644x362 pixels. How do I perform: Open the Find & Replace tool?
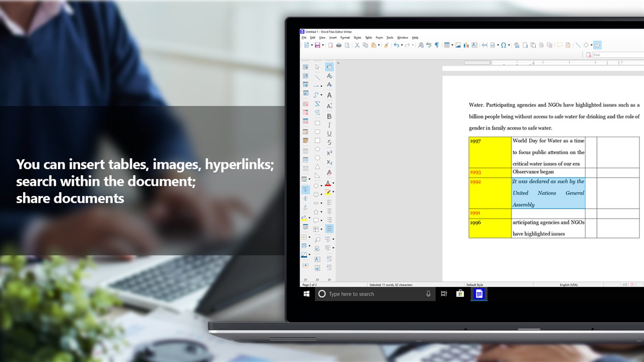(420, 45)
